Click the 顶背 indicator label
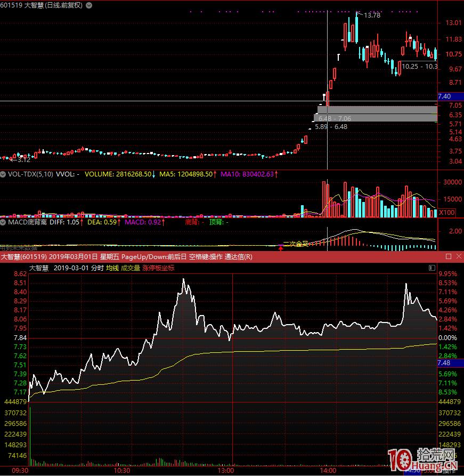This screenshot has width=464, height=476. pos(219,222)
